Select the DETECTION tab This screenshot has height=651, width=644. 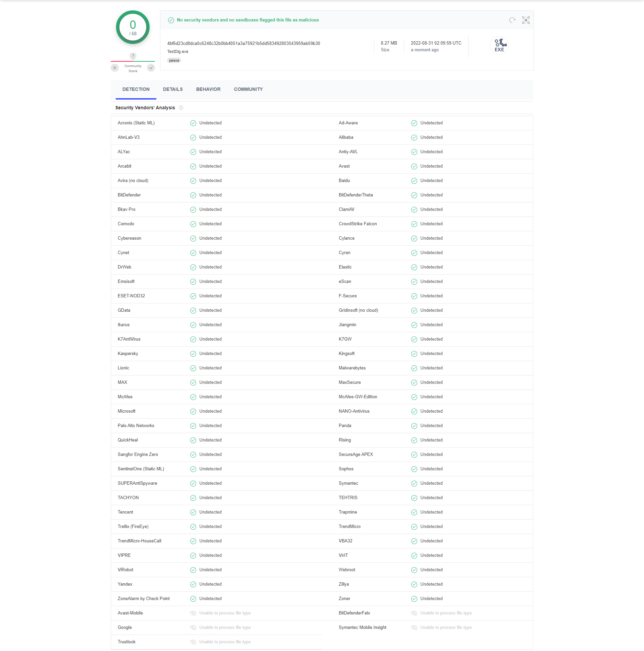click(x=136, y=89)
